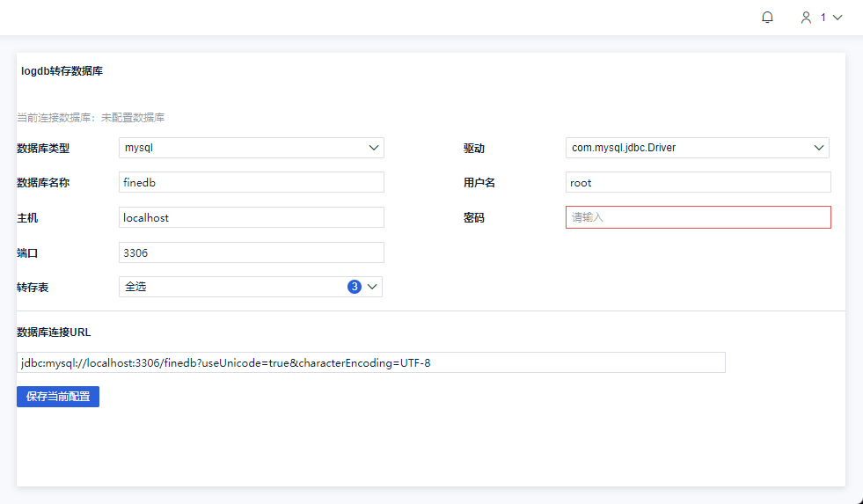Click the 主机 field containing localhost
Screen dimensions: 863x504
pos(251,217)
